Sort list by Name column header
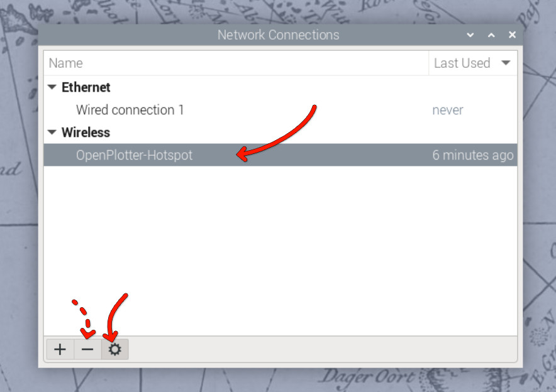Viewport: 556px width, 392px height. [x=236, y=63]
